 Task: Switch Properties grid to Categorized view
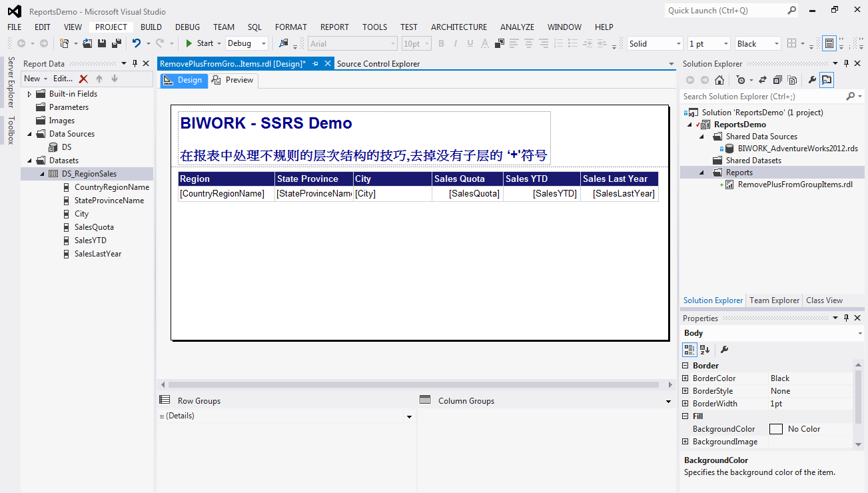[x=689, y=350]
